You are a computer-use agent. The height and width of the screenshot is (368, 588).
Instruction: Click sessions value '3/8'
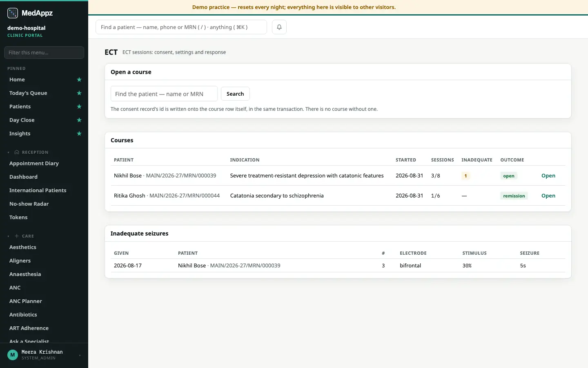(x=436, y=176)
